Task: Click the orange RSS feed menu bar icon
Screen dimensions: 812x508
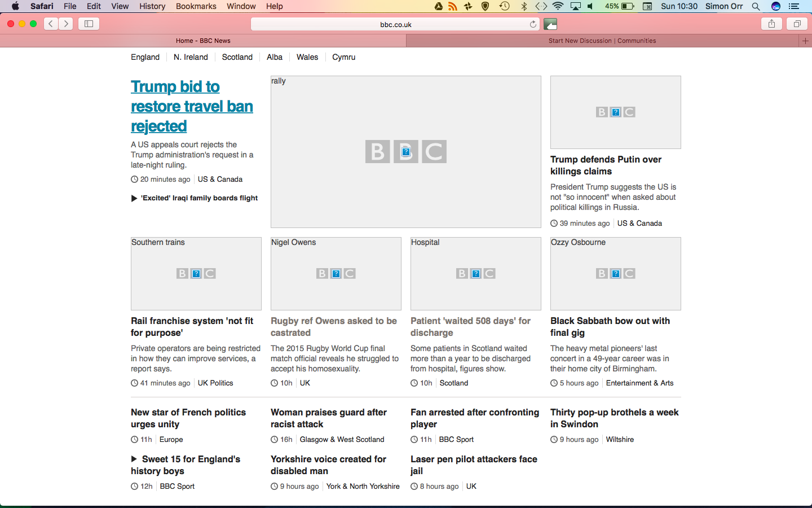Action: [x=453, y=6]
